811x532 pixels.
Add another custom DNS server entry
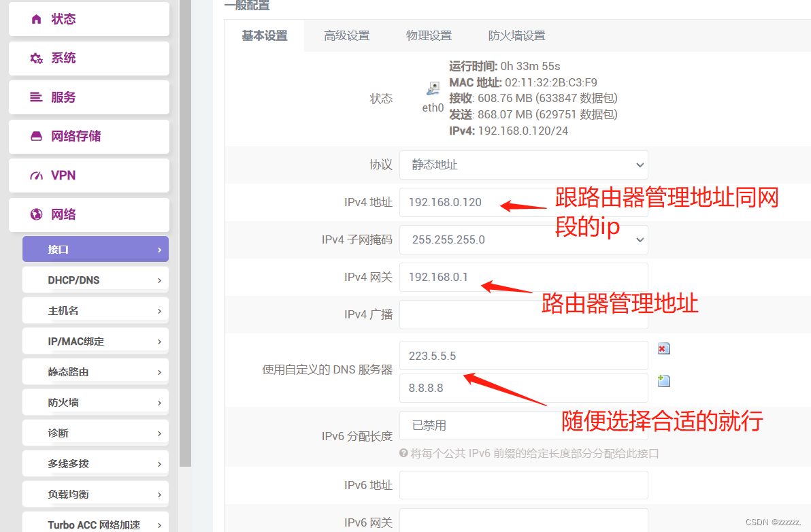pos(663,381)
